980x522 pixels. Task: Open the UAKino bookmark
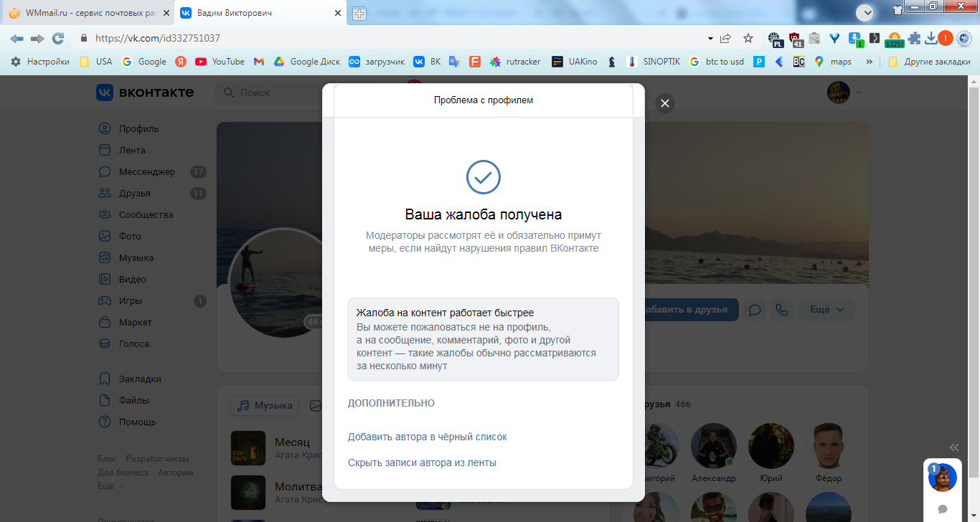[x=575, y=62]
